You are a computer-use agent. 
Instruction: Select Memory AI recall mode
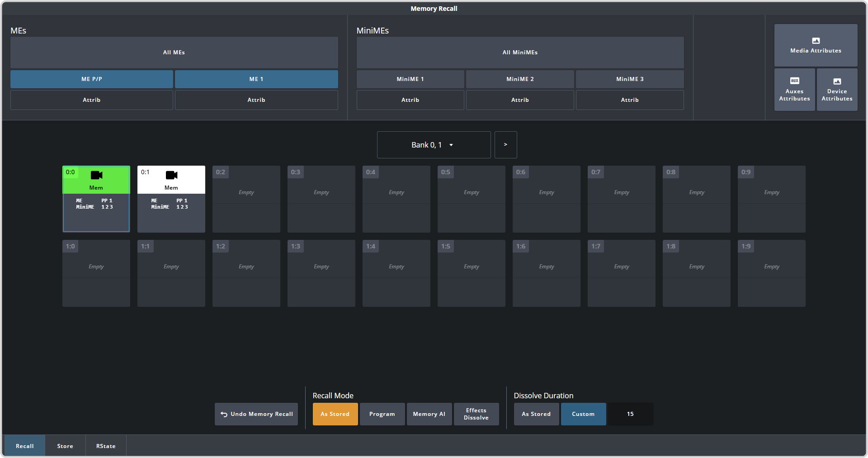pos(429,414)
